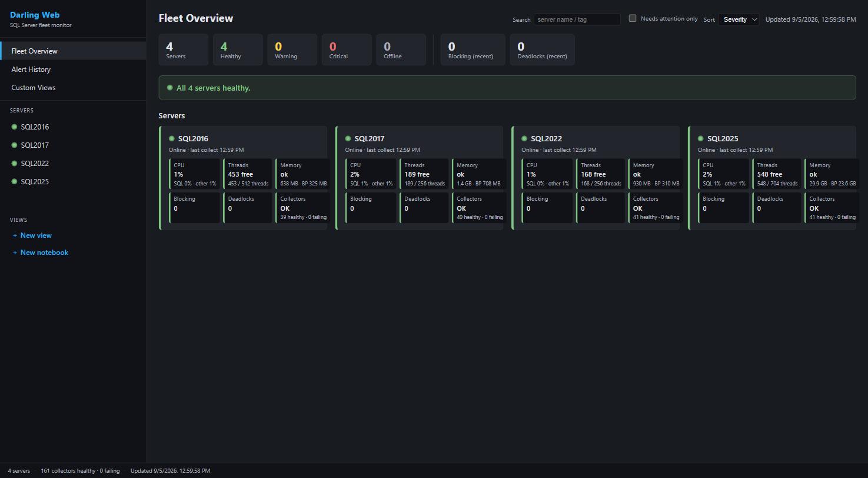Click '161 collectors healthy · 0 failing' in status bar
Image resolution: width=868 pixels, height=478 pixels.
[x=80, y=471]
